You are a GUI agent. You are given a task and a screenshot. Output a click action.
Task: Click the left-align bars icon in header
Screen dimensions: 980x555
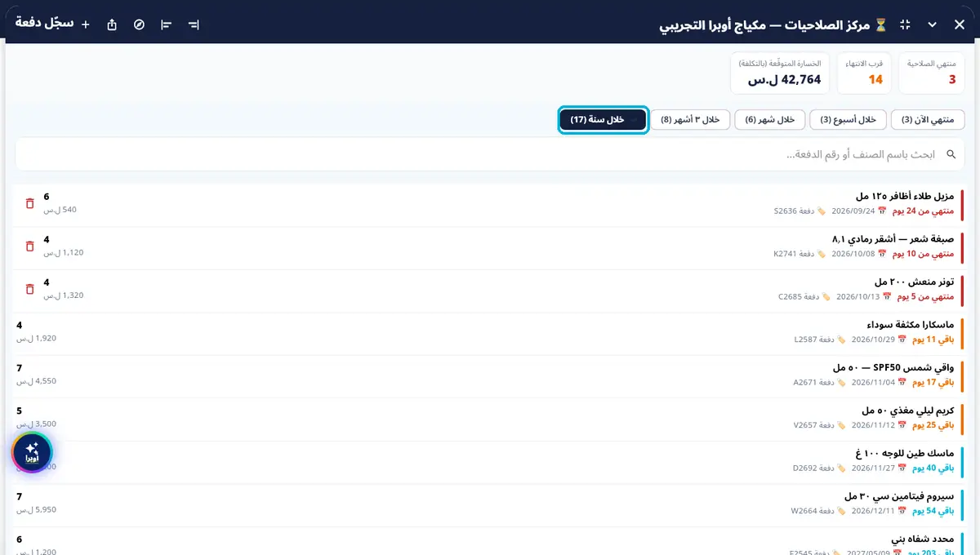(166, 24)
